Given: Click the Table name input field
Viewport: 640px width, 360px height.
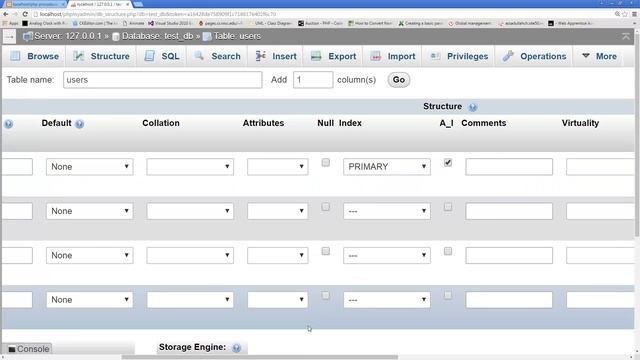Looking at the screenshot, I should coord(162,80).
